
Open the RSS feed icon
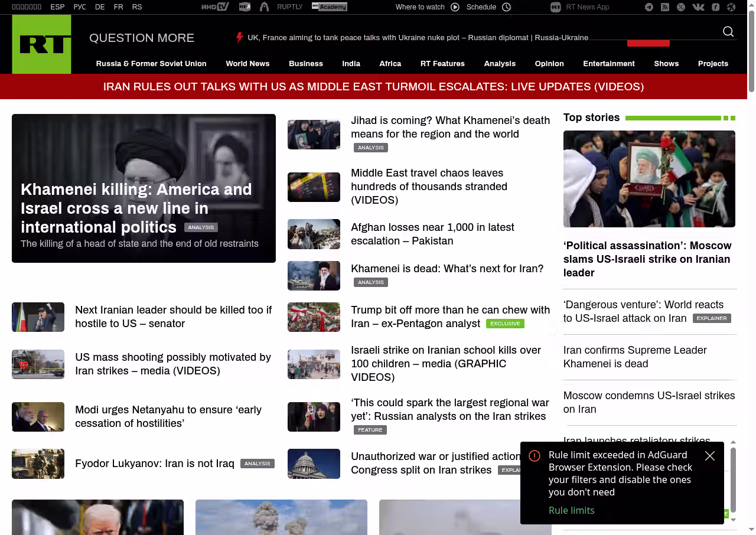pyautogui.click(x=665, y=7)
